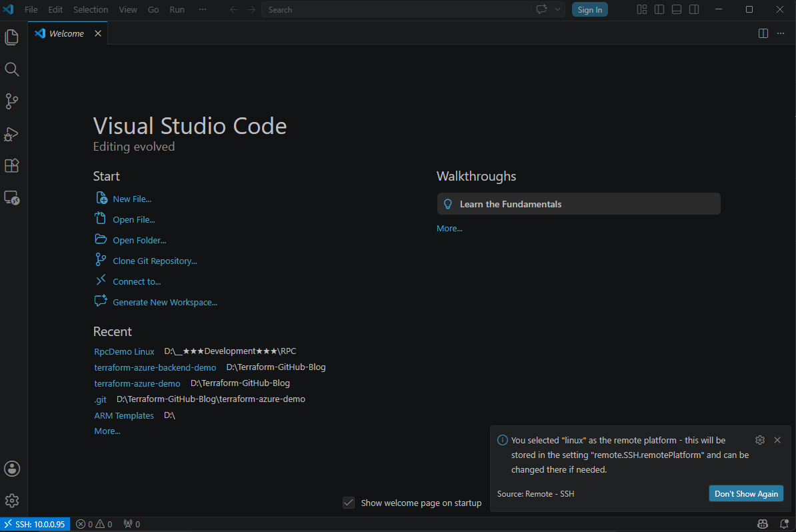Open the Extensions view
The width and height of the screenshot is (796, 532).
(12, 165)
